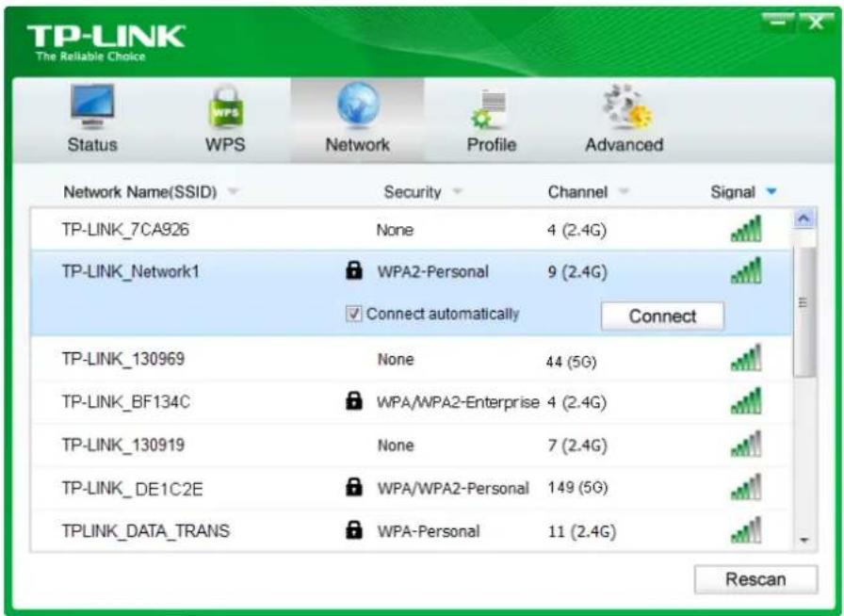Click the network list scrollbar thumb

pyautogui.click(x=804, y=311)
